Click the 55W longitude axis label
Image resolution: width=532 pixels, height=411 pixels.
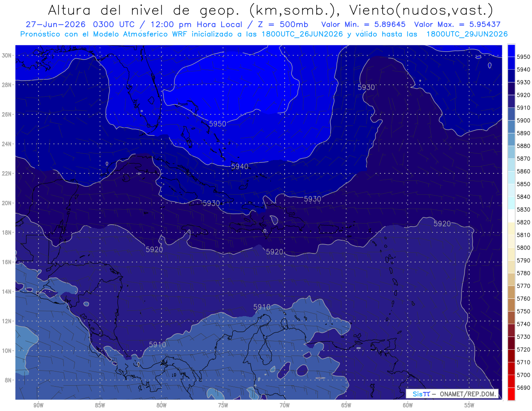pyautogui.click(x=469, y=405)
